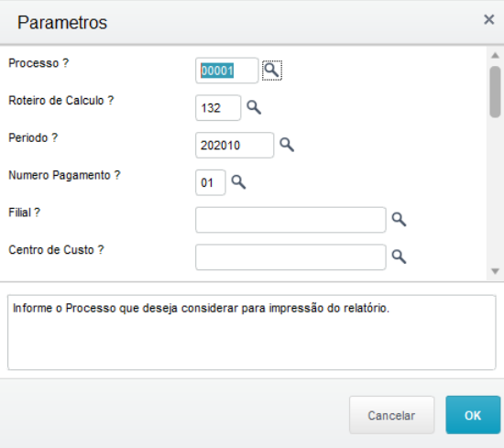Click the scrollbar up arrow
This screenshot has width=504, height=448.
(x=495, y=56)
